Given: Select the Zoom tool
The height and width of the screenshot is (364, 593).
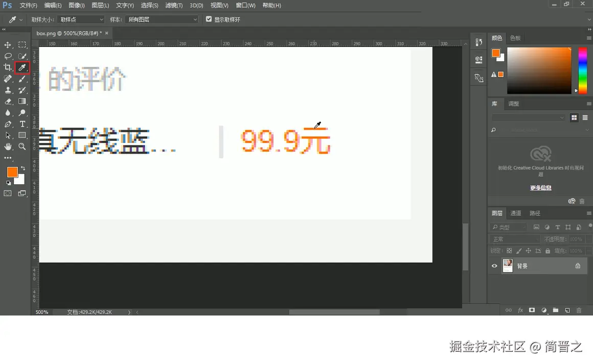Looking at the screenshot, I should click(x=23, y=147).
